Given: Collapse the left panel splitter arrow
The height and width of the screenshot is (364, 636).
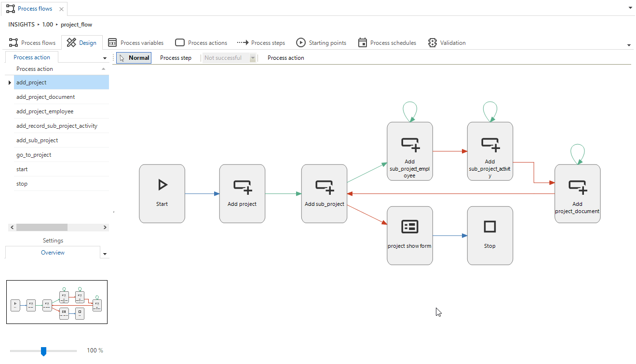Looking at the screenshot, I should click(x=113, y=212).
